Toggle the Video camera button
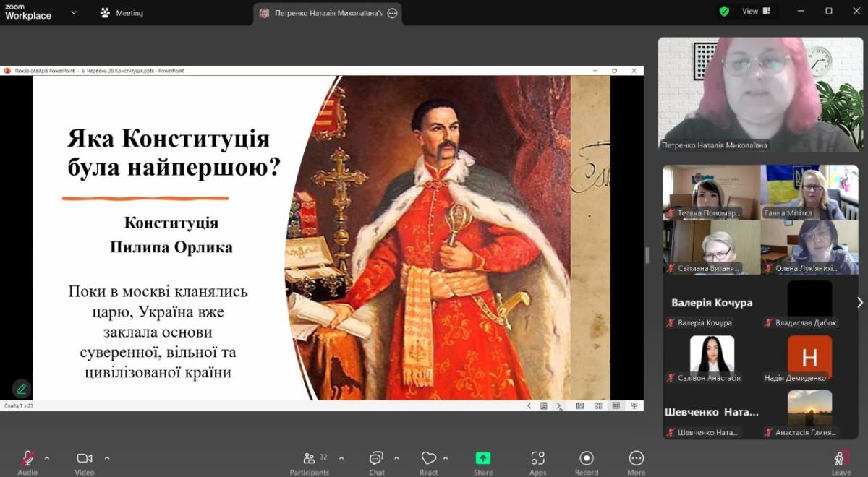The height and width of the screenshot is (477, 868). [85, 459]
